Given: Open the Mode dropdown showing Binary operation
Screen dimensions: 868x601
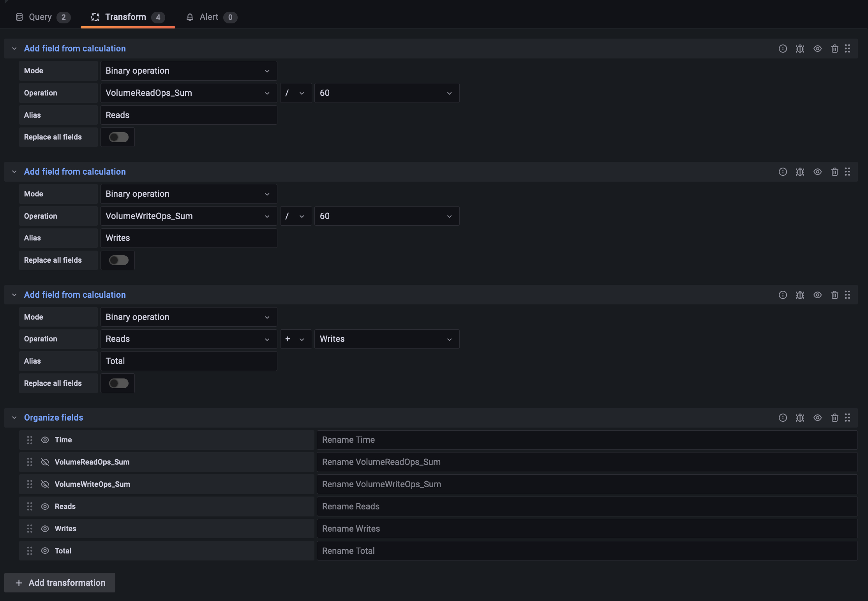Looking at the screenshot, I should (x=189, y=71).
